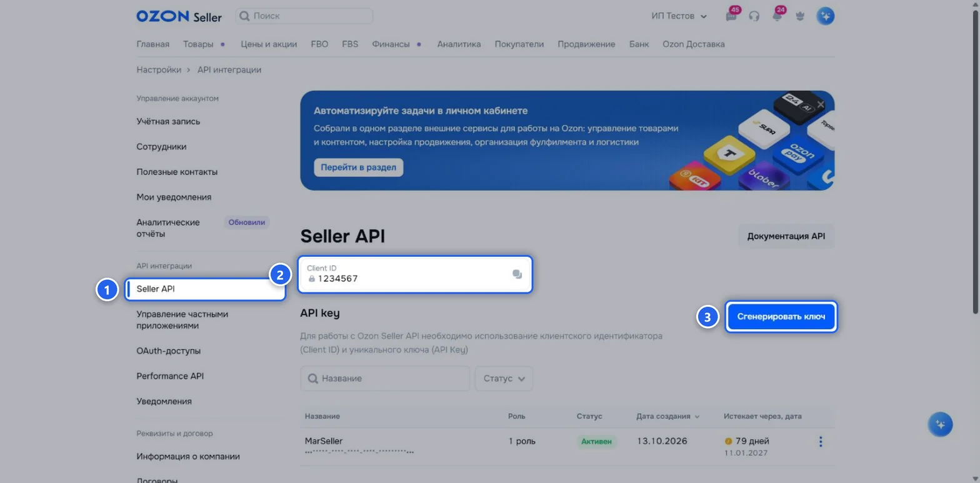980x483 pixels.
Task: Click the Сгенерировать ключ button
Action: click(781, 317)
